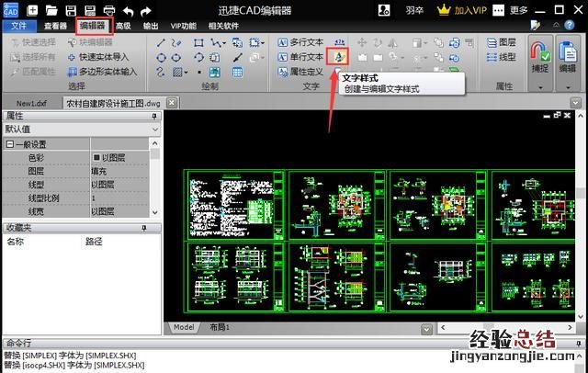
Task: Click the user account avatar icon
Action: [384, 10]
